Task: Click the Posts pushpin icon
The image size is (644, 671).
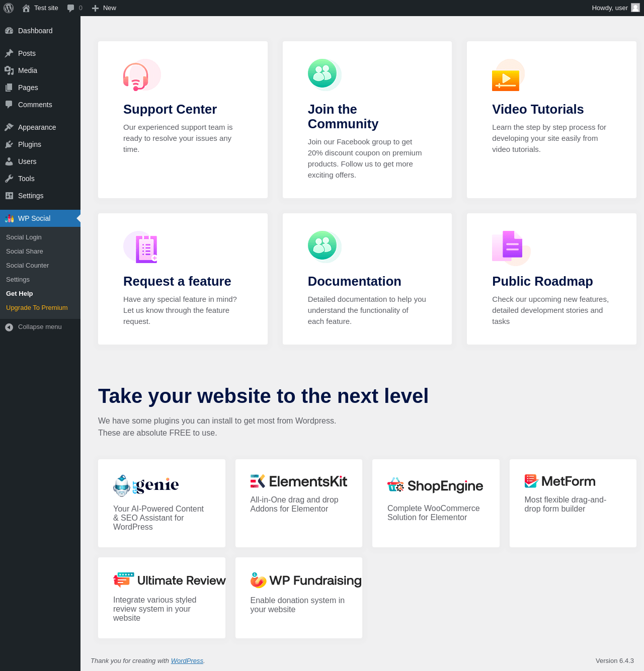Action: click(x=9, y=53)
